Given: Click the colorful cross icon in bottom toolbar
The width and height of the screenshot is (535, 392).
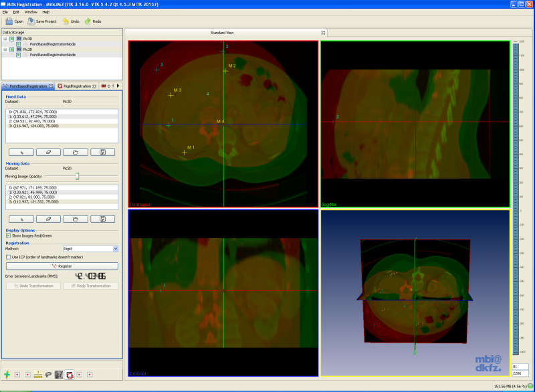Looking at the screenshot, I should point(7,374).
